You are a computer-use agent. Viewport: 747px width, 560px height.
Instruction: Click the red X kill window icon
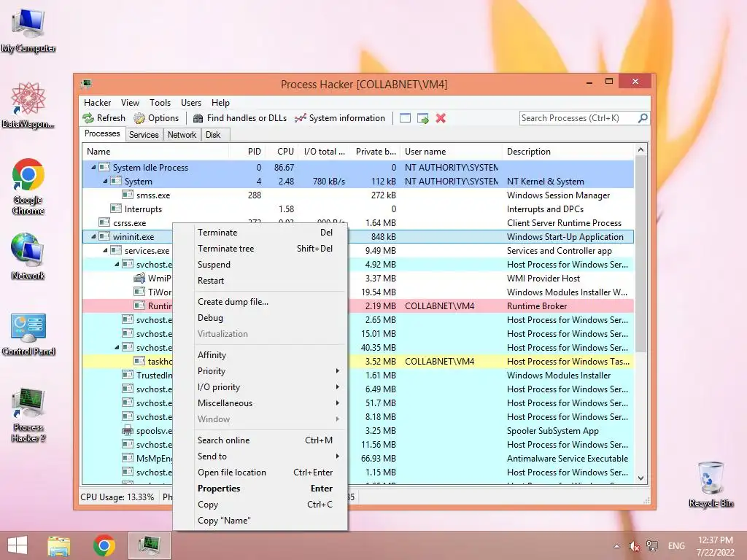[441, 118]
